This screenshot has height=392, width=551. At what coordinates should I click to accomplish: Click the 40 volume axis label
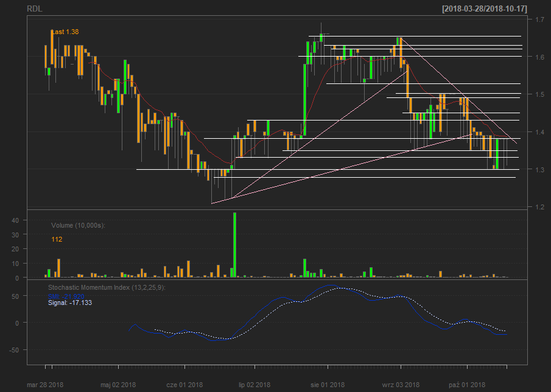pos(15,220)
